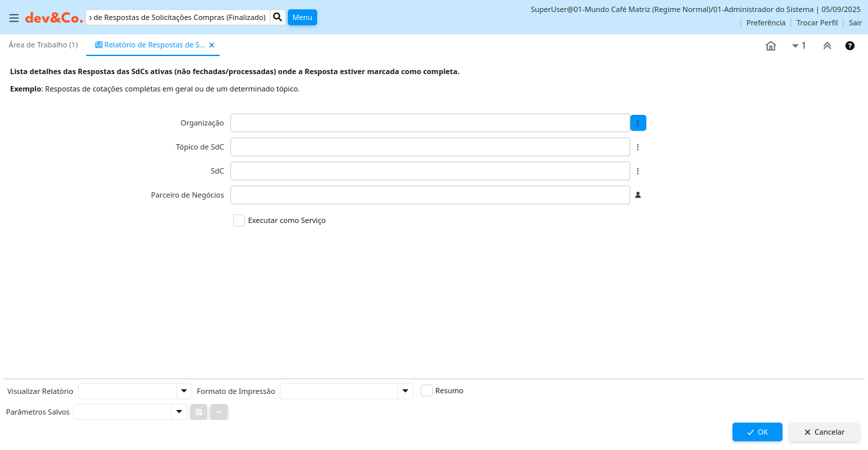Click into the Organização input field
This screenshot has height=450, width=868.
tap(430, 123)
